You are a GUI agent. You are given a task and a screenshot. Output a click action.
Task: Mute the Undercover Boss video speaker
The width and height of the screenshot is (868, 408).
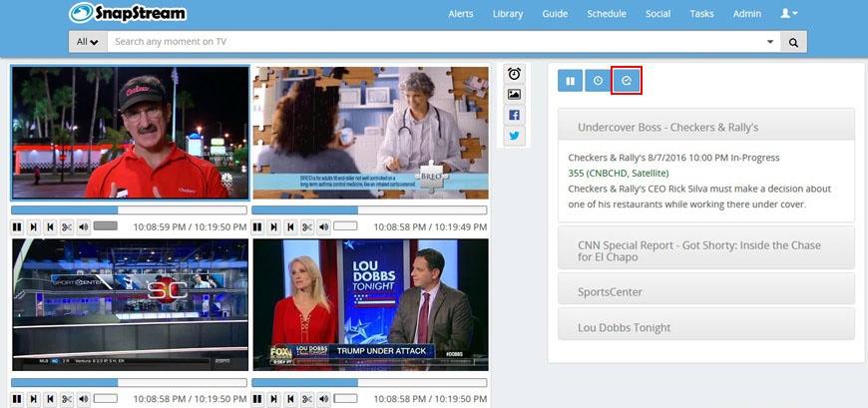(x=83, y=227)
